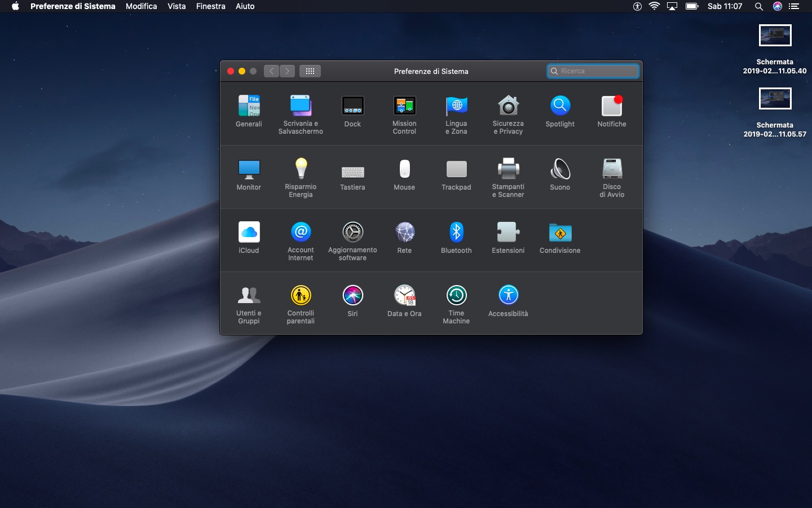The image size is (812, 508).
Task: Click the Ricerca search field
Action: (593, 71)
